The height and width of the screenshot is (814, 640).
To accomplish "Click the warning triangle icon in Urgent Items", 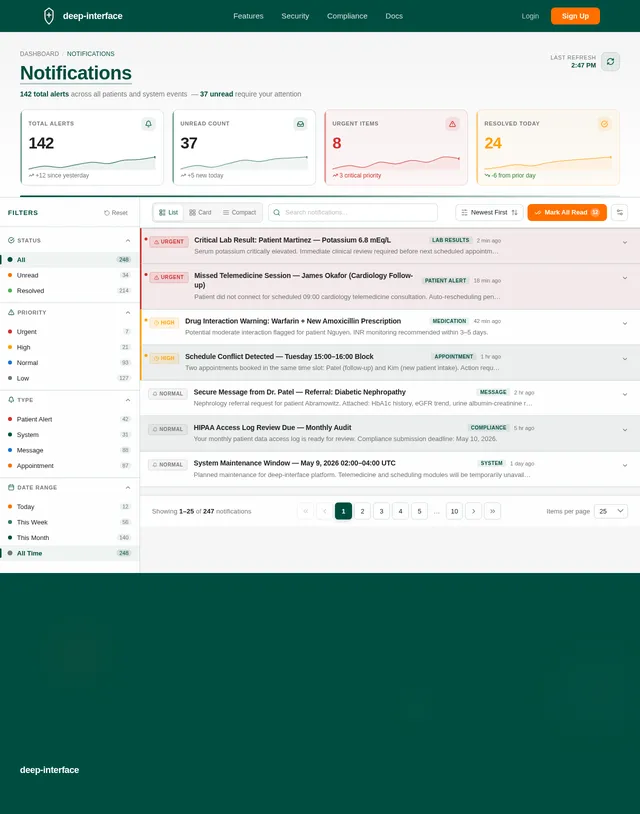I will 453,124.
